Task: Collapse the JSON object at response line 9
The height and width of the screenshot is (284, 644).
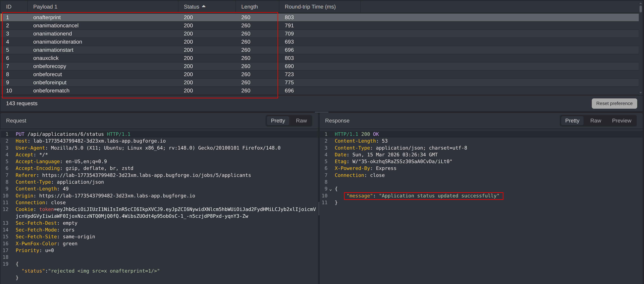Action: (331, 190)
